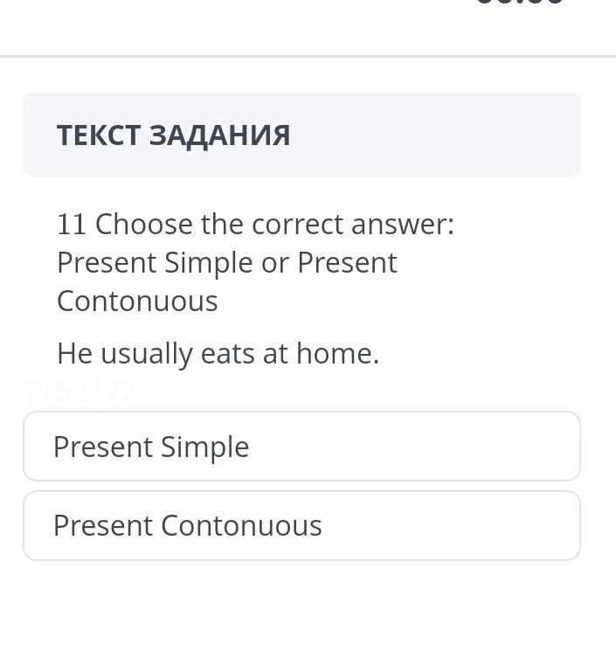The height and width of the screenshot is (672, 616).
Task: Click the word 'answer:' in the instructions
Action: tap(403, 225)
